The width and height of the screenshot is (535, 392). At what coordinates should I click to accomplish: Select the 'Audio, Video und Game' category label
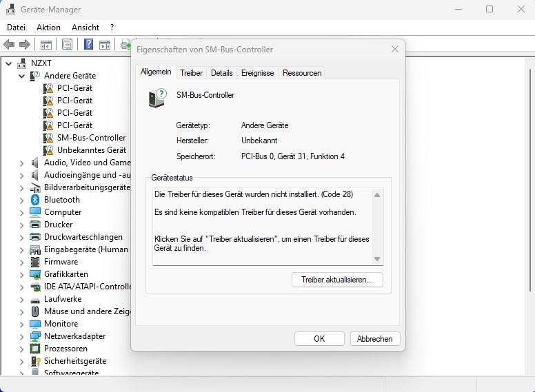coord(88,163)
